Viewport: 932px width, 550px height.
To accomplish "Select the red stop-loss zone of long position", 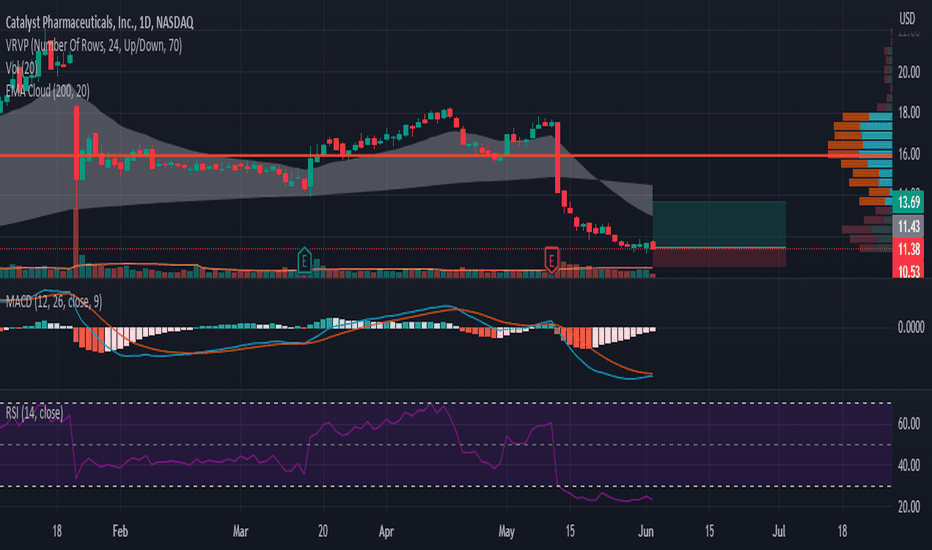I will pyautogui.click(x=719, y=257).
